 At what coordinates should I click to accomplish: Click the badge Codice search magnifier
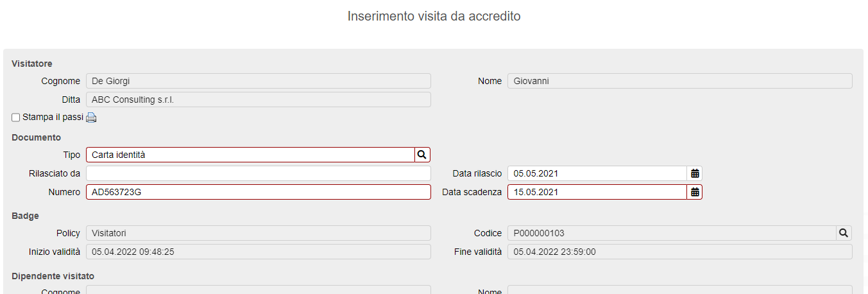coord(844,233)
